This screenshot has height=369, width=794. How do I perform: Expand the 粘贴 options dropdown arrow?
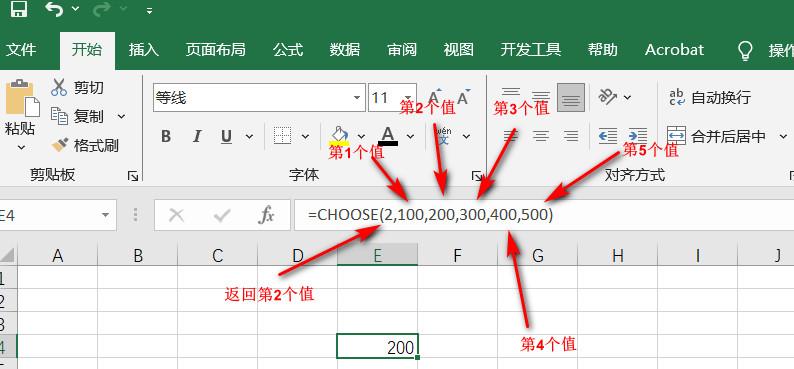pos(21,148)
